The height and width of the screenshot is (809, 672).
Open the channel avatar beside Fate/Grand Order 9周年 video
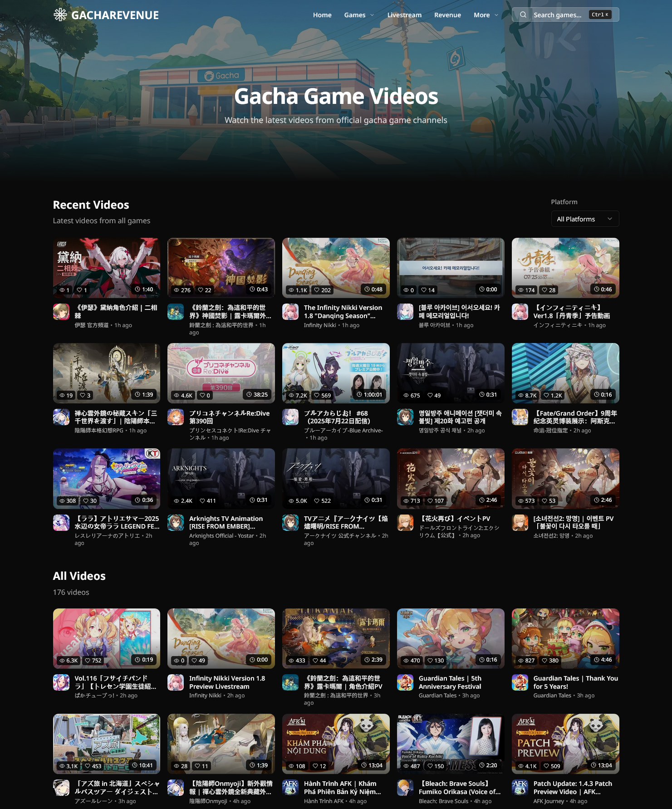coord(520,417)
